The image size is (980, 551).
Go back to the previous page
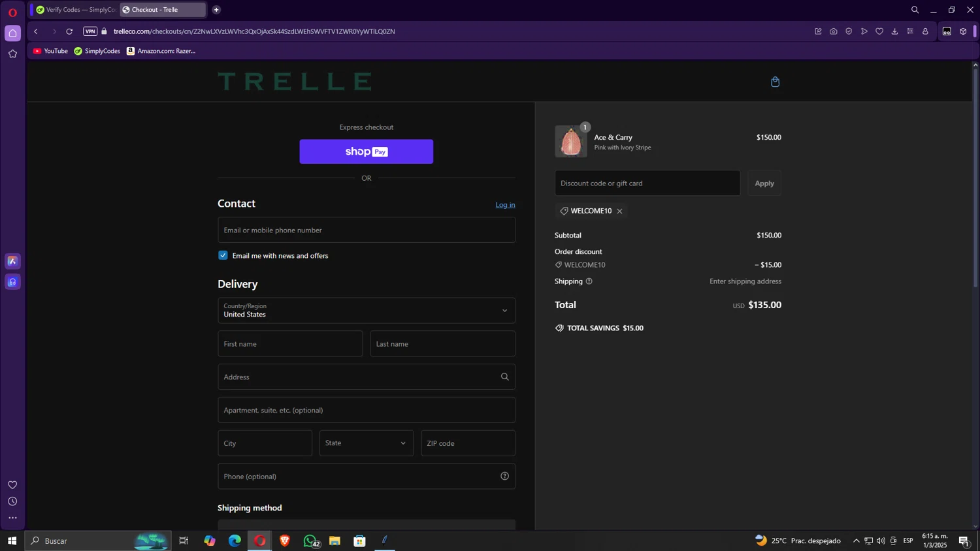click(36, 31)
